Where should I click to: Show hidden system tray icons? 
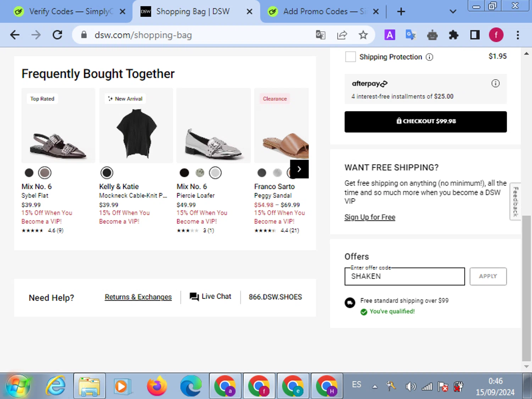tap(375, 387)
